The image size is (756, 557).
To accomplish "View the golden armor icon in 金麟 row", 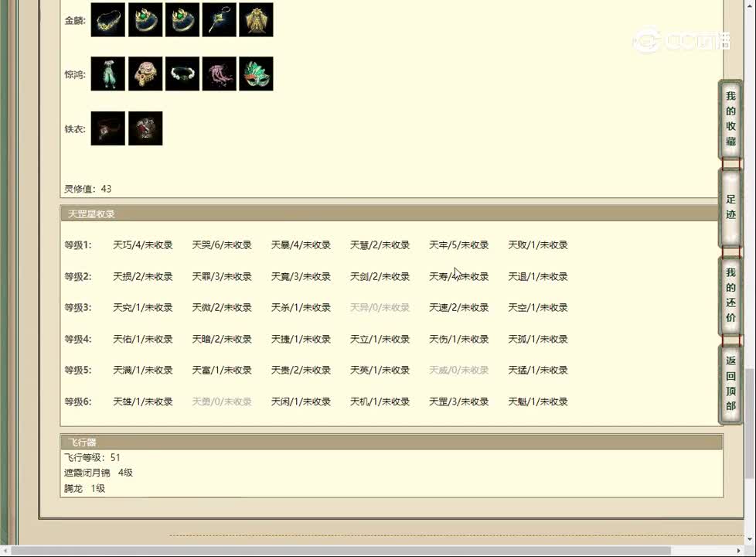I will [x=256, y=20].
